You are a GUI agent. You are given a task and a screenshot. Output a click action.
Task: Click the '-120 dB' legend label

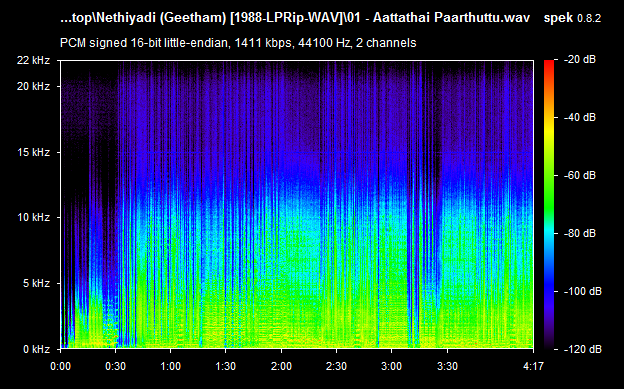(x=583, y=350)
